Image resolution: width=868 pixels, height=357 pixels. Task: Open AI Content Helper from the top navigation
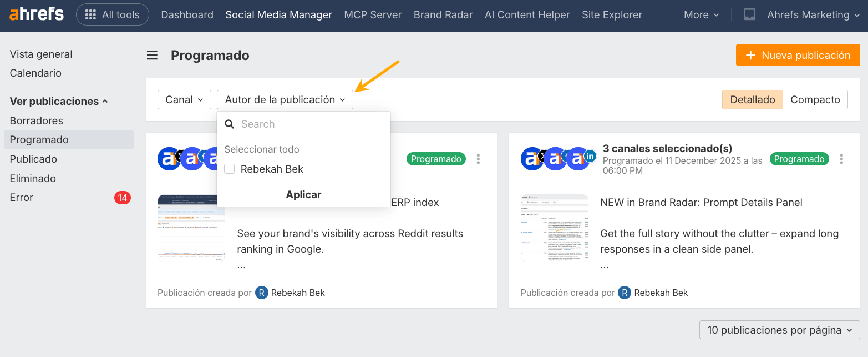click(527, 14)
